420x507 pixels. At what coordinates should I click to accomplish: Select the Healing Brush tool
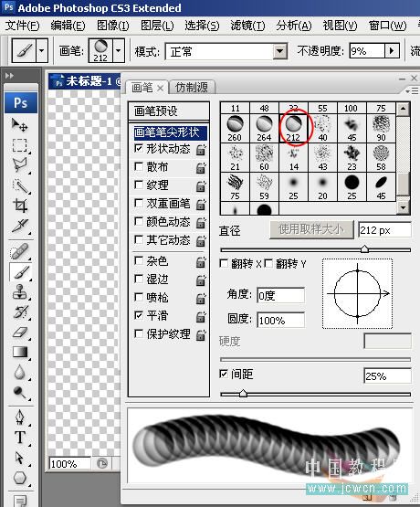point(20,251)
